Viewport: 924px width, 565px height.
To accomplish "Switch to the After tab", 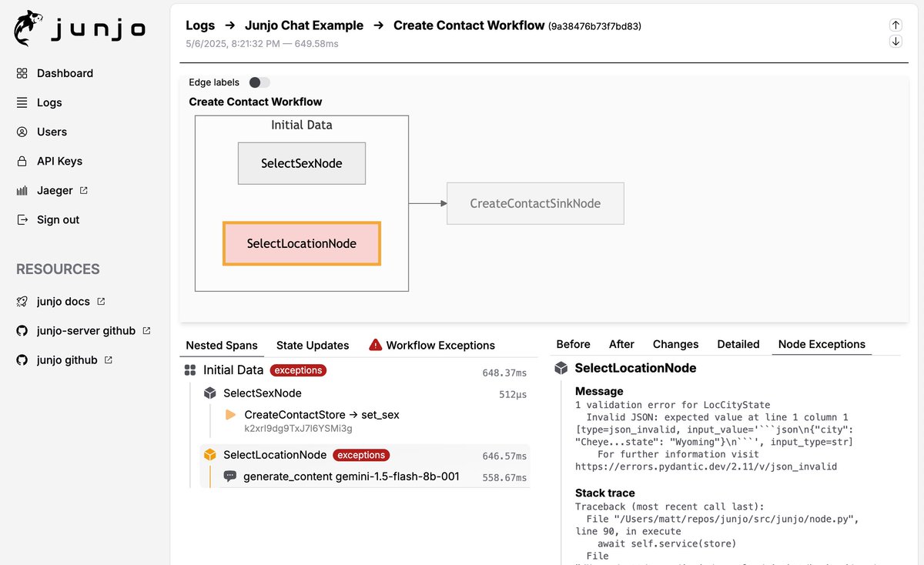I will (621, 344).
